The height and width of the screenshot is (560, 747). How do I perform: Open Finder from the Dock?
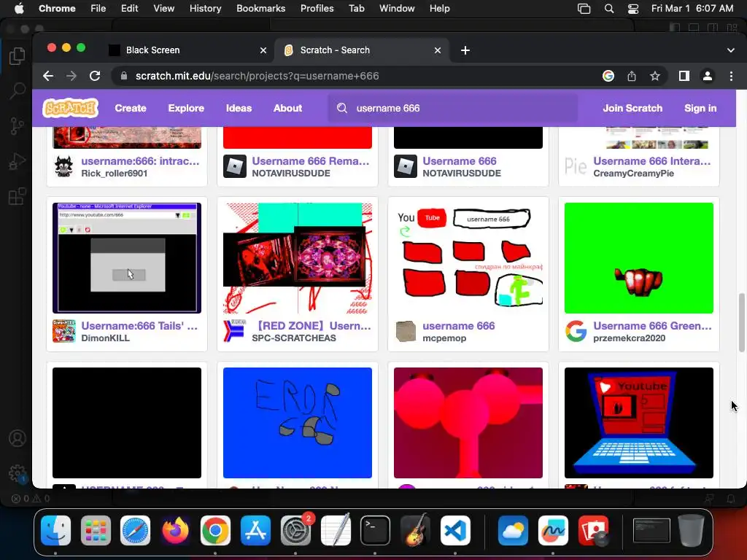pos(55,530)
